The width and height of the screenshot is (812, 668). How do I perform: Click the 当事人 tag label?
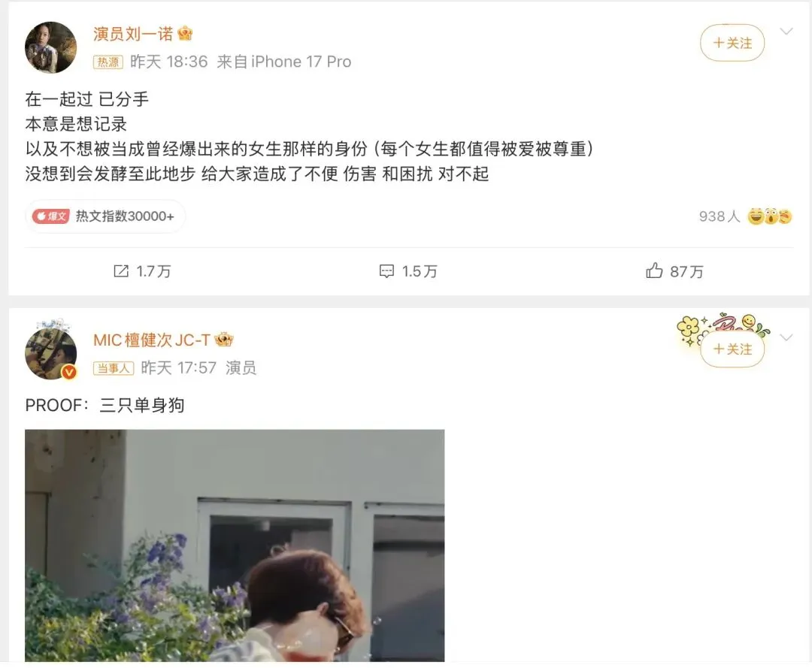pos(114,368)
